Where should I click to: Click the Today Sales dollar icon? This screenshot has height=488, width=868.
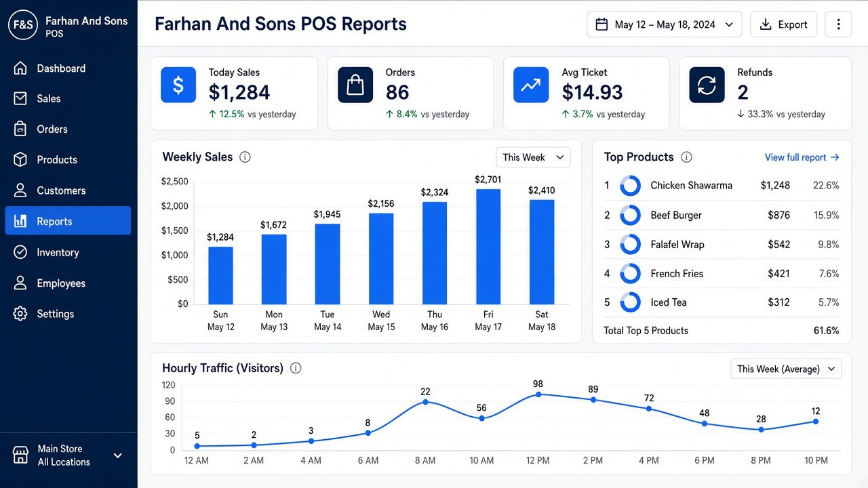(178, 85)
